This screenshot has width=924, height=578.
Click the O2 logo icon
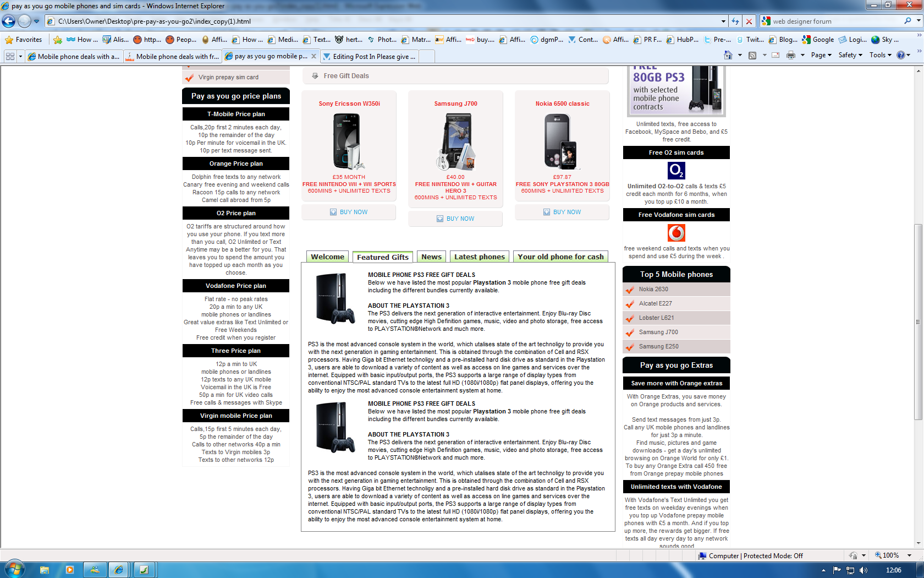click(676, 171)
